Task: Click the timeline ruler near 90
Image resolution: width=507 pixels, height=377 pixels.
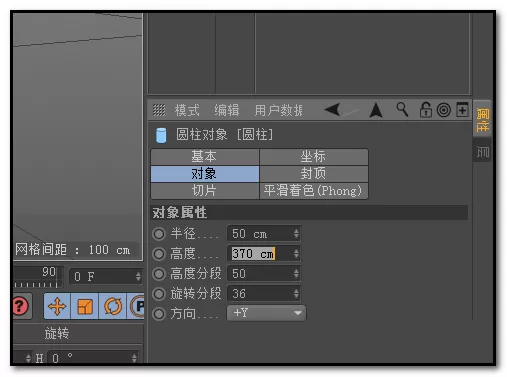Action: click(x=37, y=277)
